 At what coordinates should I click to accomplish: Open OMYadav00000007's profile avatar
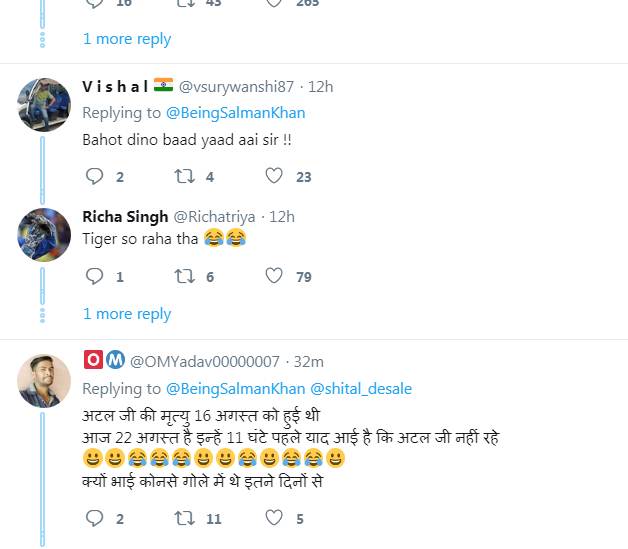click(44, 380)
